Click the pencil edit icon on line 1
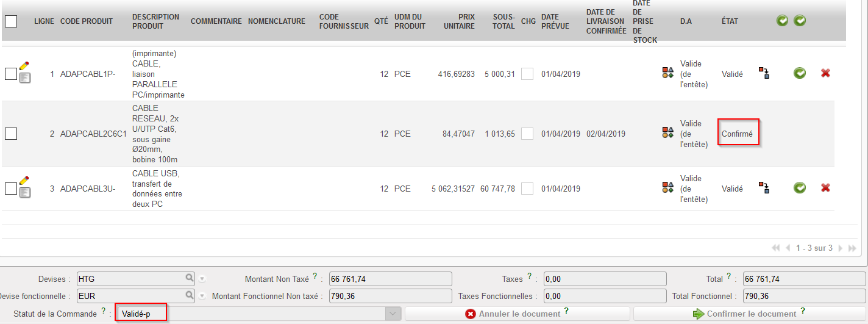 [24, 65]
